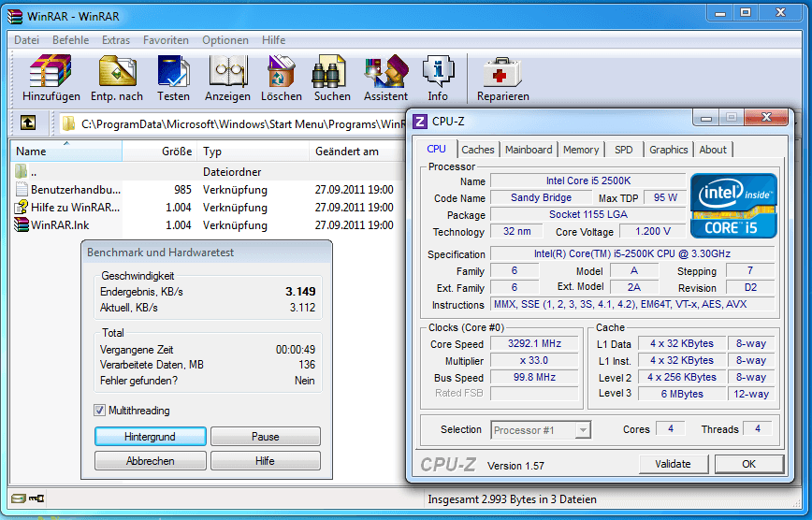Open the Assistent wizard icon
Screen dimensions: 812x520
pos(386,71)
